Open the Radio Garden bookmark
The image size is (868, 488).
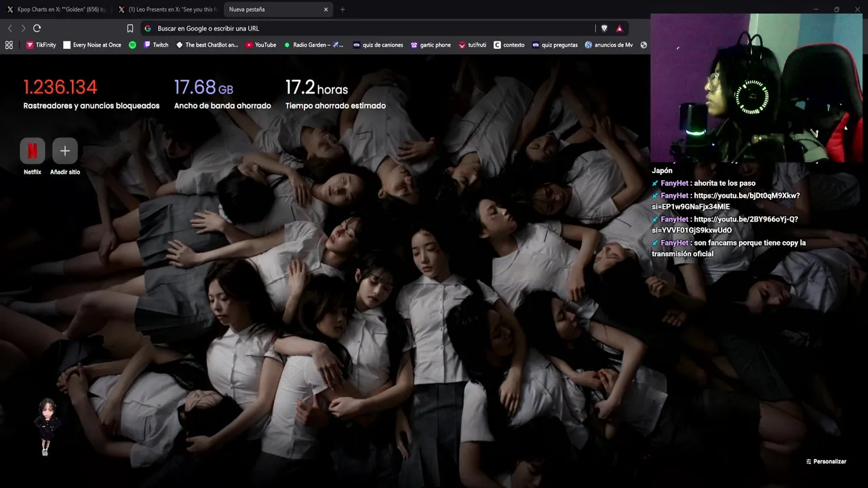pos(314,45)
